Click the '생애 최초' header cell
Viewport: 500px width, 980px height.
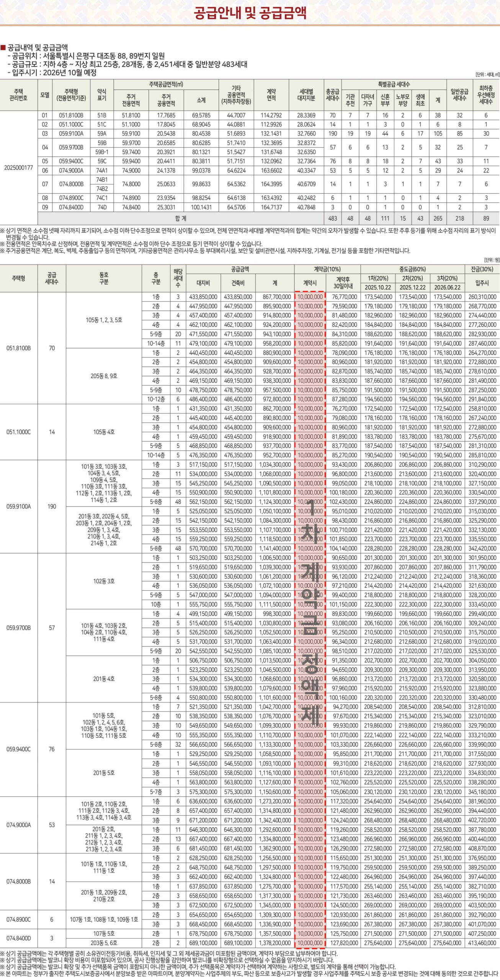click(420, 100)
